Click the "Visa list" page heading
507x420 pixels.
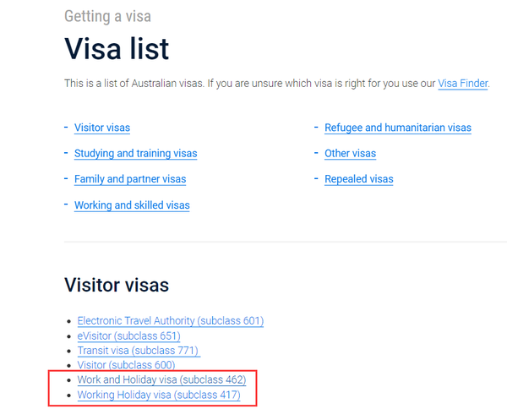click(117, 49)
